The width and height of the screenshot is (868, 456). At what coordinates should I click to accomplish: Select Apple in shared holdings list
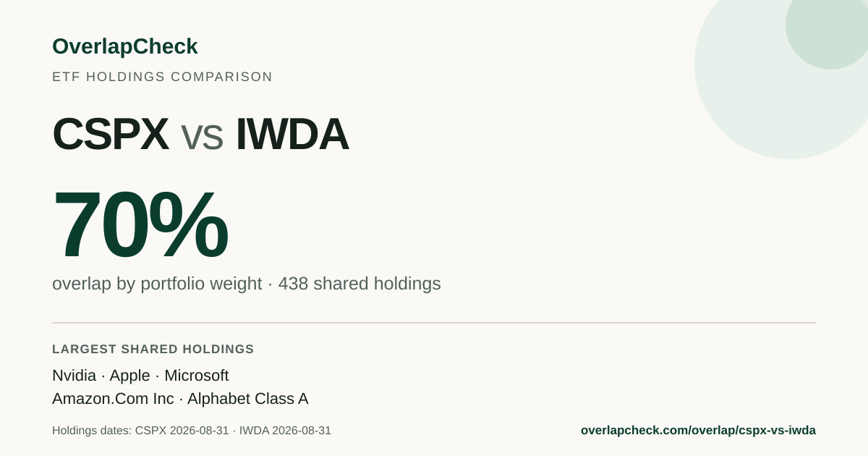[x=130, y=376]
